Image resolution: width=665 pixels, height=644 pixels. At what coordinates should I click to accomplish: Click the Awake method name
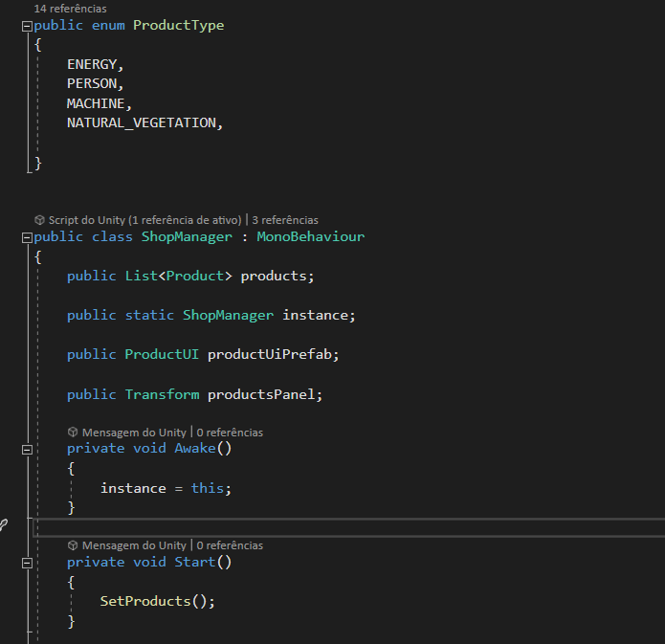tap(195, 449)
